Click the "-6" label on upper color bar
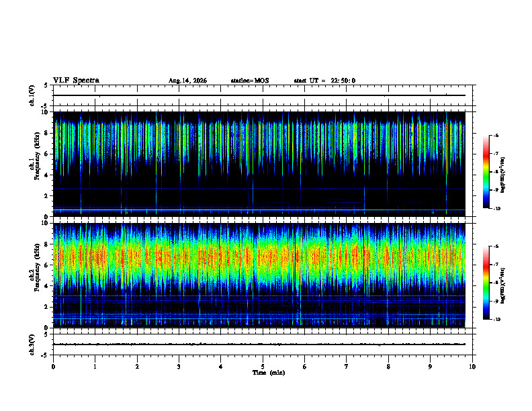The image size is (532, 411). pos(496,135)
